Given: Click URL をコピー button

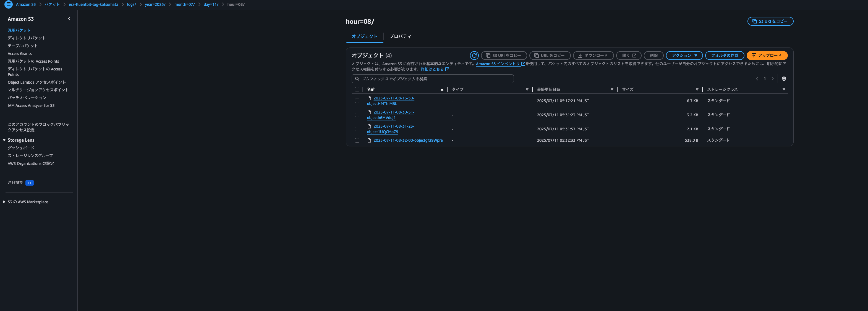Looking at the screenshot, I should click(x=550, y=56).
